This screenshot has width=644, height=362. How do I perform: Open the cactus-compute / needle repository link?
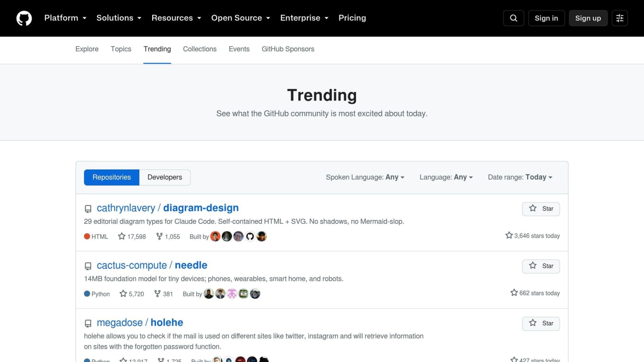point(152,266)
